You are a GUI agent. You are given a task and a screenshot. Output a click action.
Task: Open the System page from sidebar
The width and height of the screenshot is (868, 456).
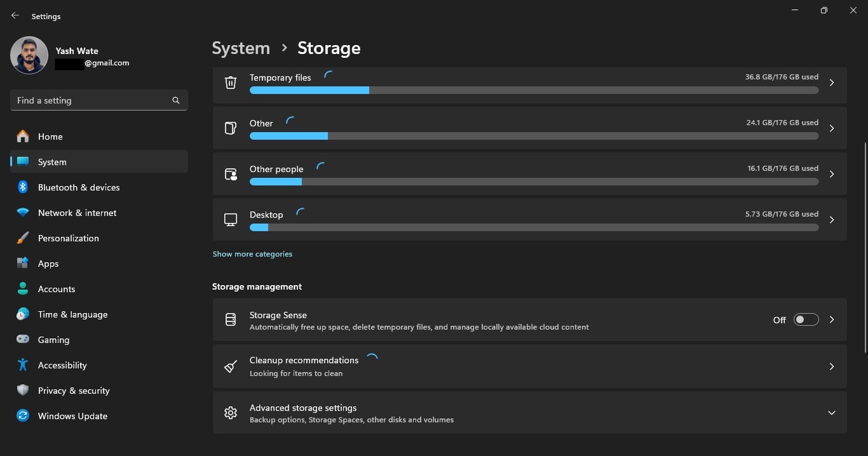pos(99,162)
